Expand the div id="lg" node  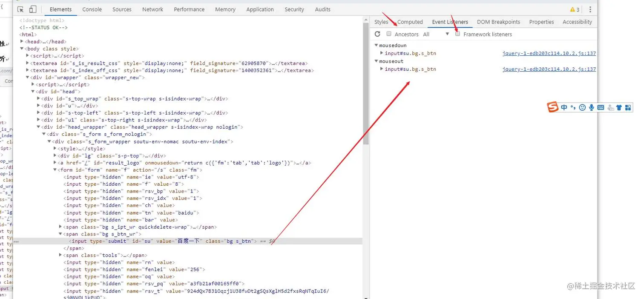pyautogui.click(x=55, y=156)
